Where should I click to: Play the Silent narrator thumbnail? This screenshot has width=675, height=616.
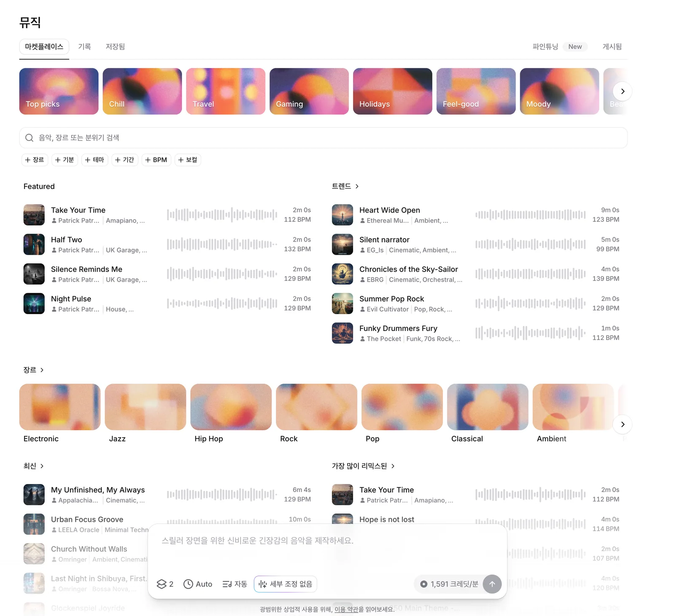tap(343, 245)
